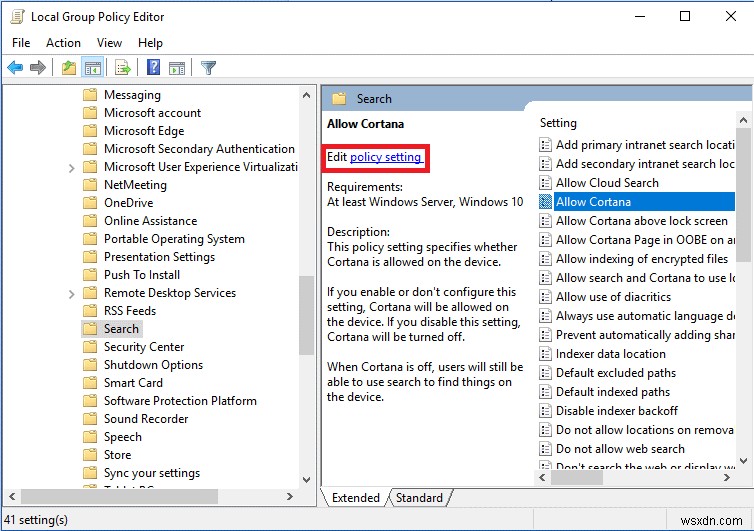Click the Do not allow web search icon
The width and height of the screenshot is (754, 531).
[x=545, y=449]
